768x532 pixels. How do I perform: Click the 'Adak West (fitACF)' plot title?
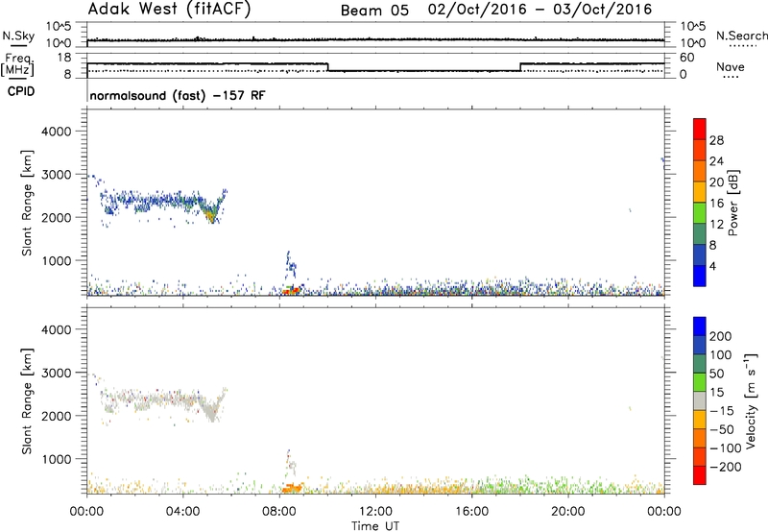click(169, 9)
